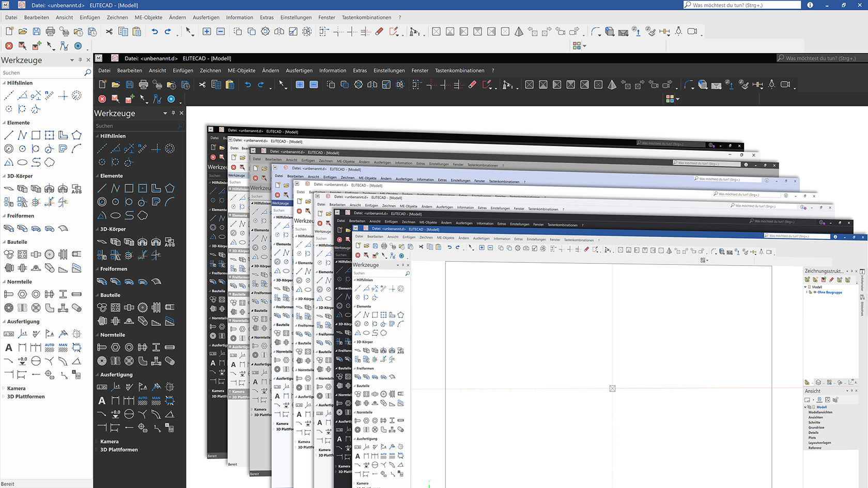
Task: Toggle pin on Ansicht panel
Action: coord(851,391)
